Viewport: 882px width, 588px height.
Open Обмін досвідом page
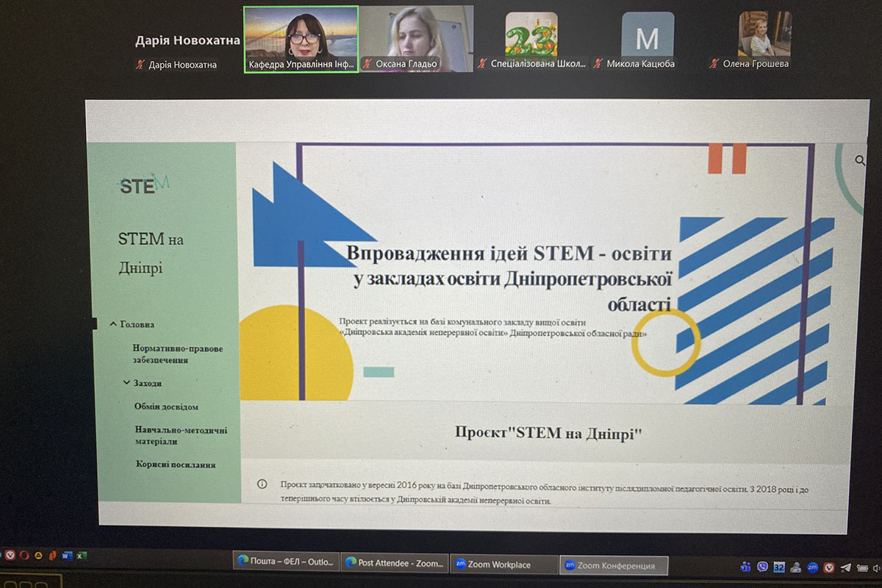point(166,406)
